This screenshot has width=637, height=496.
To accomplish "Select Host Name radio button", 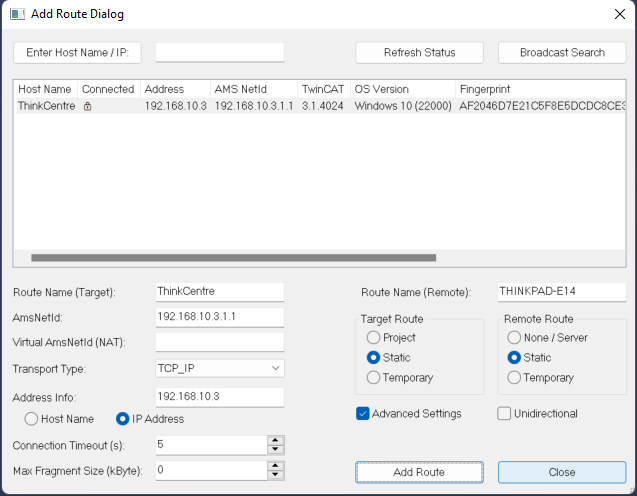I will click(x=32, y=419).
